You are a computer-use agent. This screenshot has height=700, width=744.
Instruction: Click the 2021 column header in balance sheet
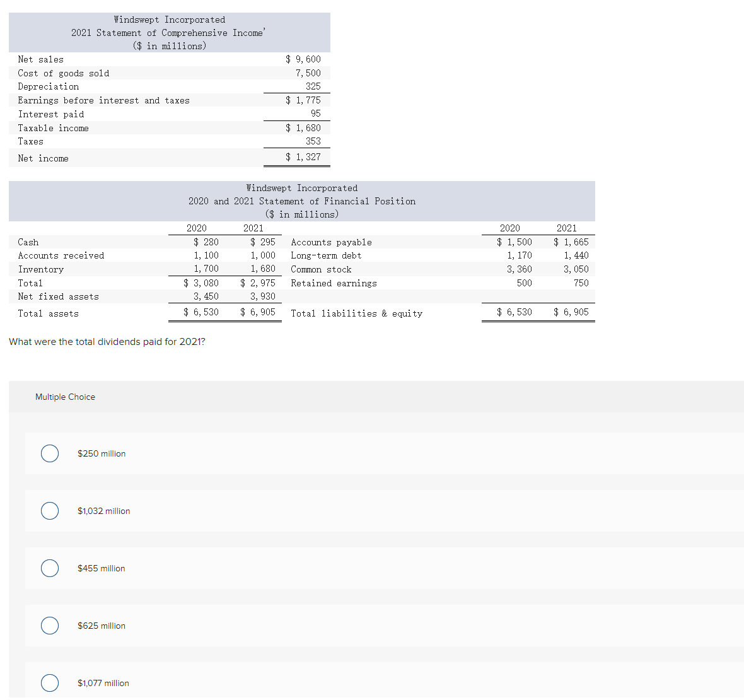pos(253,228)
